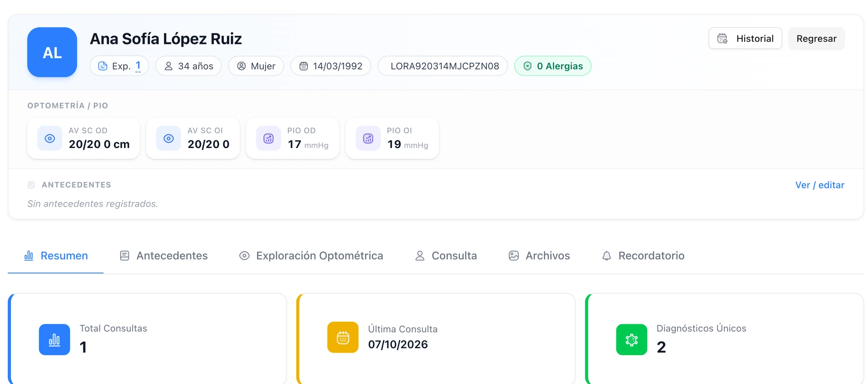Click the OPTOMETRÍA / PIO heading
The width and height of the screenshot is (868, 384).
point(68,106)
